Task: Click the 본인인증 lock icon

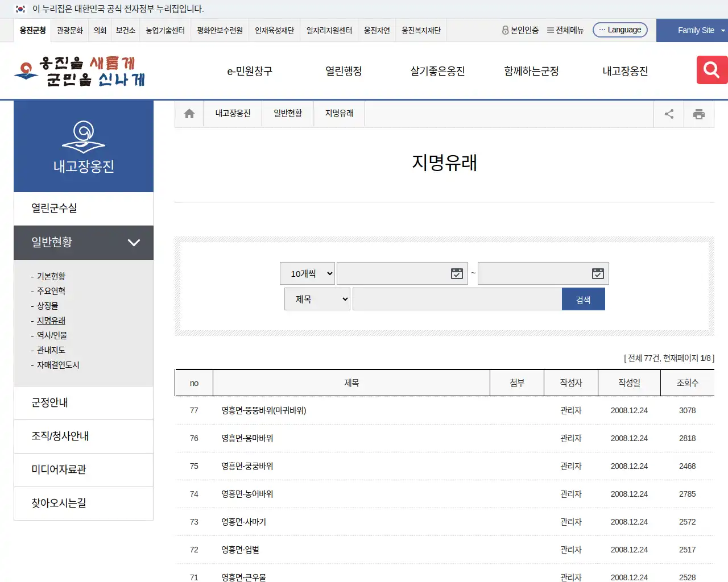Action: click(x=505, y=31)
